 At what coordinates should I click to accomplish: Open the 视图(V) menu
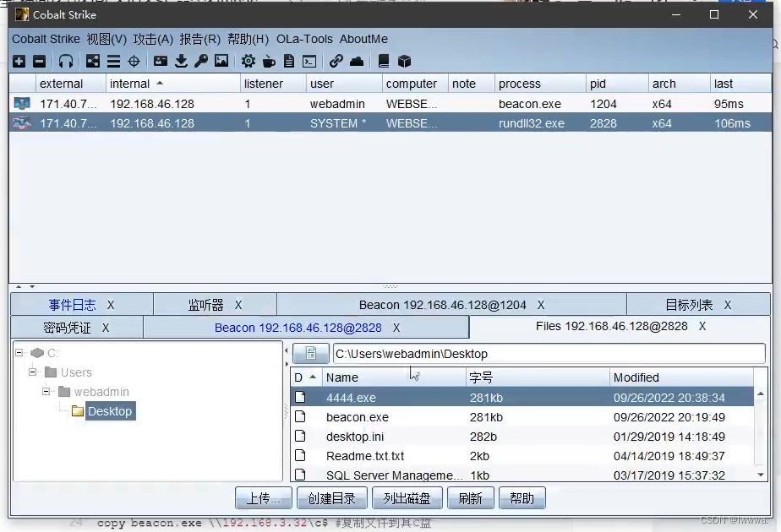[x=106, y=39]
